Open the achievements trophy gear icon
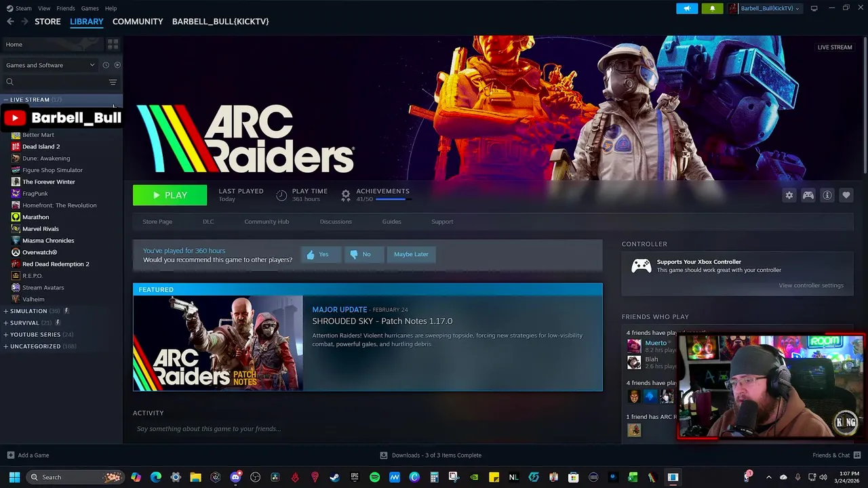Viewport: 868px width, 488px height. point(346,195)
